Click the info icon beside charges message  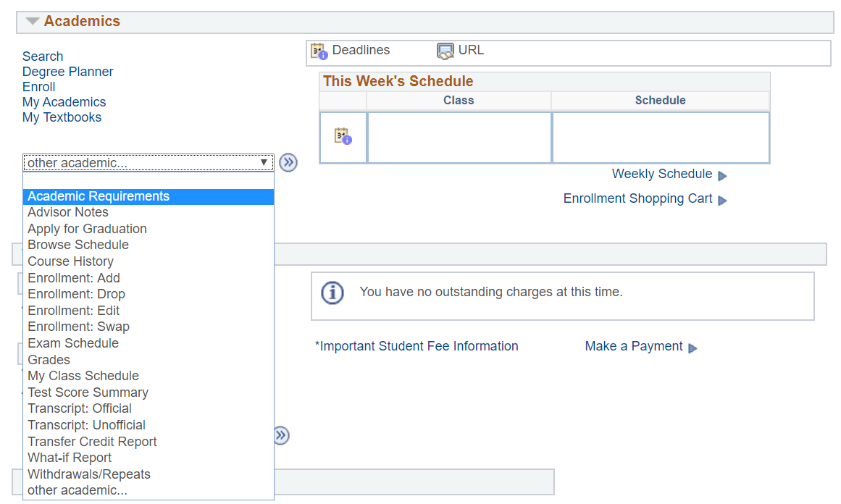(332, 293)
